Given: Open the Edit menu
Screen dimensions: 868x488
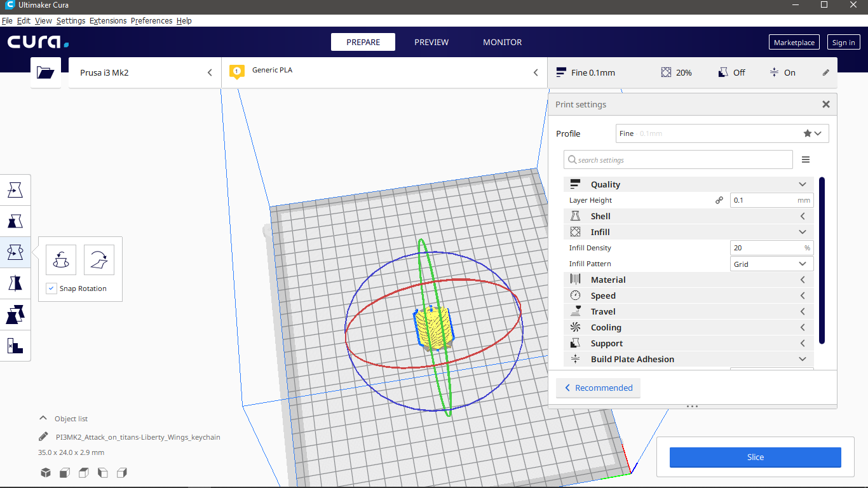Looking at the screenshot, I should [x=24, y=20].
